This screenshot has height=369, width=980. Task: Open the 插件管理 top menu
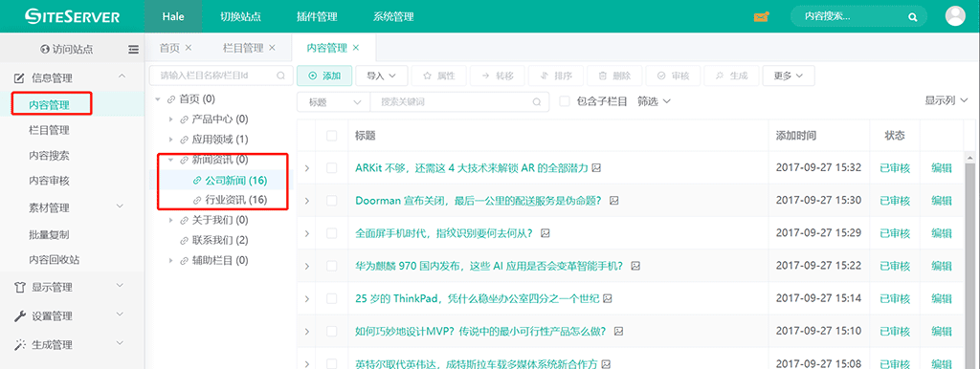(x=317, y=17)
